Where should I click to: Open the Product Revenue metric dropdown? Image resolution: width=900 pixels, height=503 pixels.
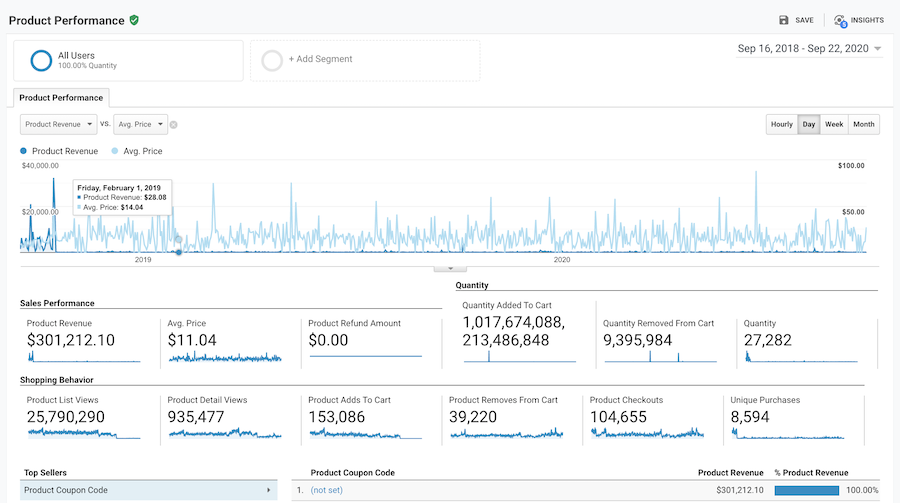click(59, 124)
